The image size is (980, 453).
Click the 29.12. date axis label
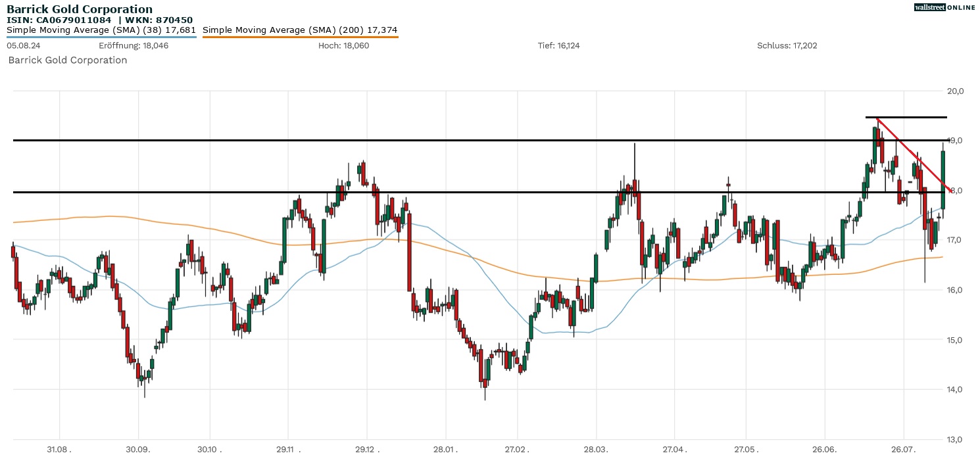click(366, 448)
